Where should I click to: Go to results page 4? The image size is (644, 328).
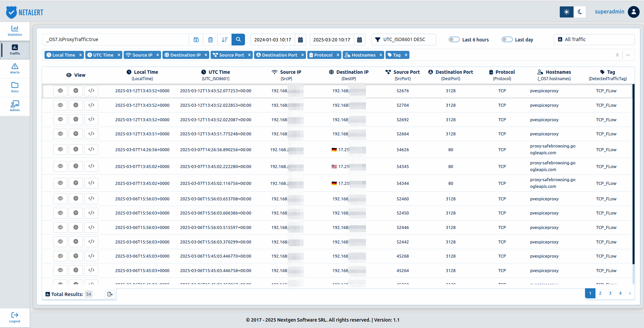click(x=620, y=293)
